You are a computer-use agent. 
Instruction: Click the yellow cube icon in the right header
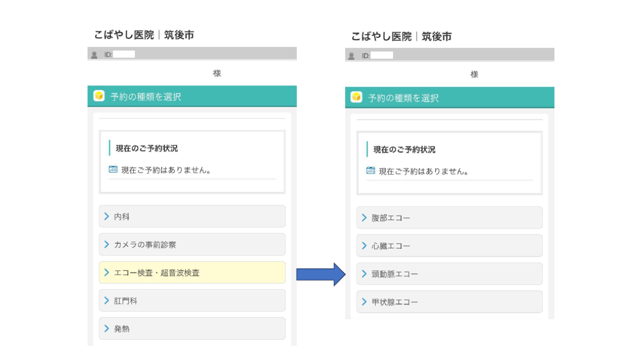pyautogui.click(x=357, y=97)
